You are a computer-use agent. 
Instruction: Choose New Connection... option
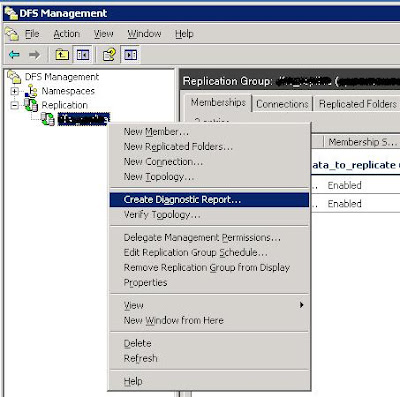209,162
